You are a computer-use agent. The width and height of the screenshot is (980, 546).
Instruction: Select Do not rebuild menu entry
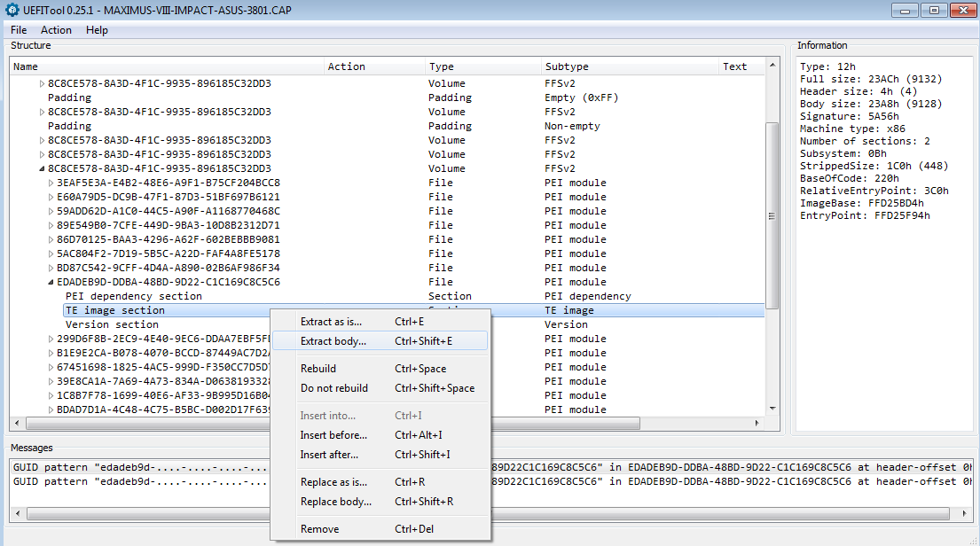[x=380, y=388]
